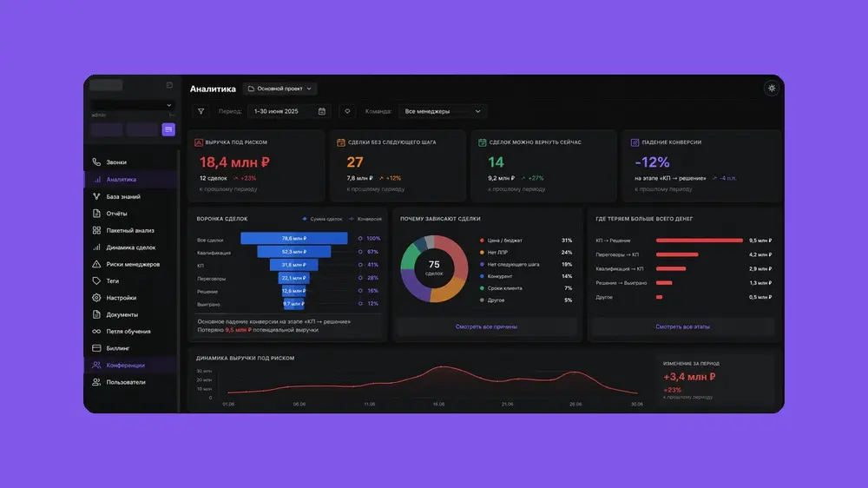Open Риски менеджеров warning triangle icon
This screenshot has width=868, height=488.
coord(96,264)
